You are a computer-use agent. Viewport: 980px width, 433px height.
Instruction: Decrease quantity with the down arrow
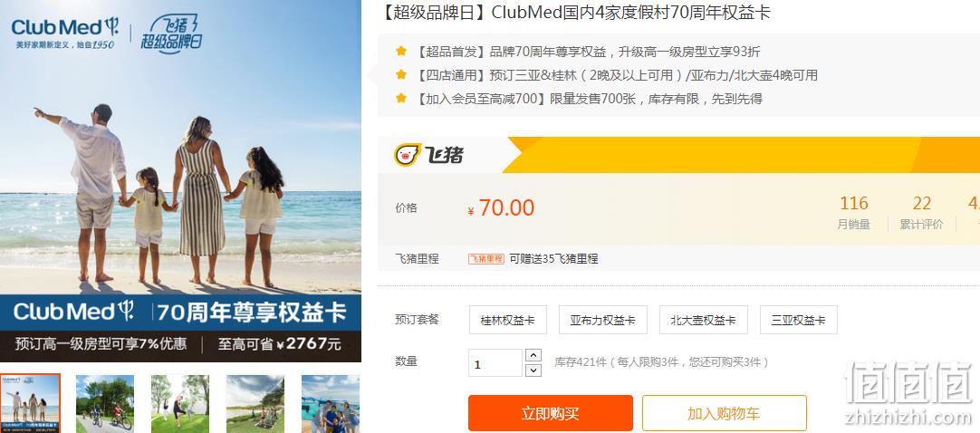533,370
